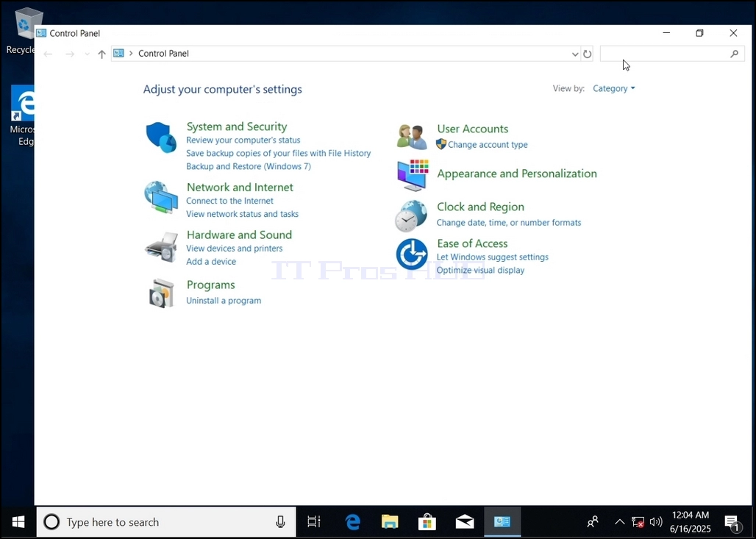
Task: Click the Control Panel breadcrumb in address bar
Action: [163, 54]
